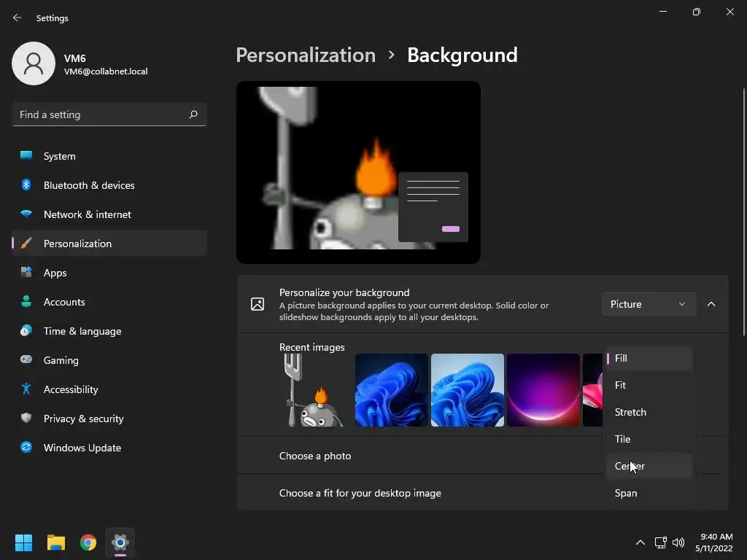Choose Stretch fit option

(x=649, y=413)
